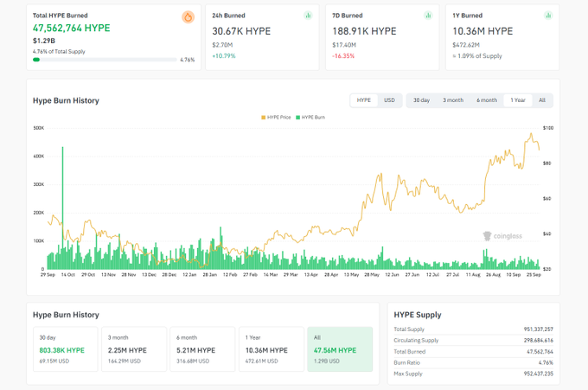This screenshot has height=390, width=588.
Task: Click the $100 price axis label
Action: pos(548,128)
